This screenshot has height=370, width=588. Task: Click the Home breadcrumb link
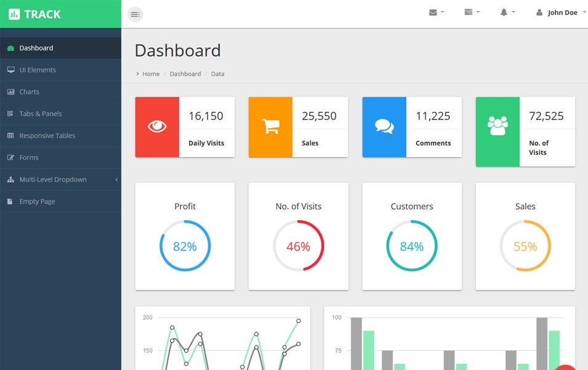click(151, 74)
